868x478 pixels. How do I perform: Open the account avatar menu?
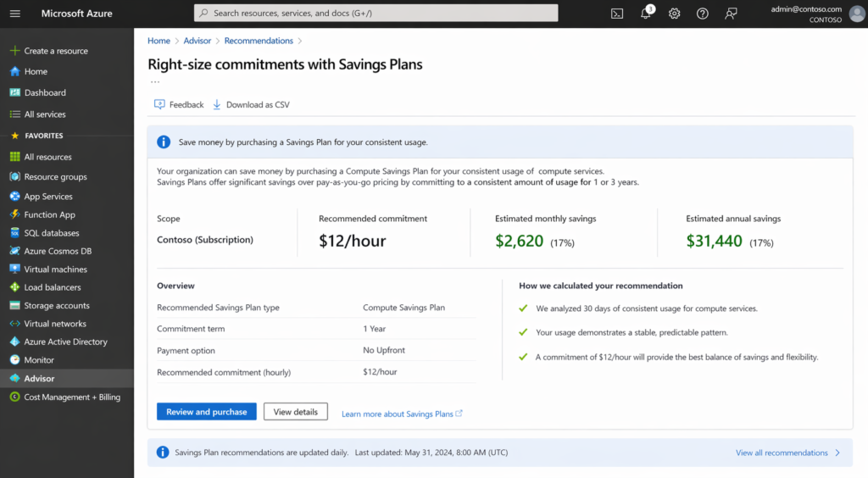pos(857,14)
